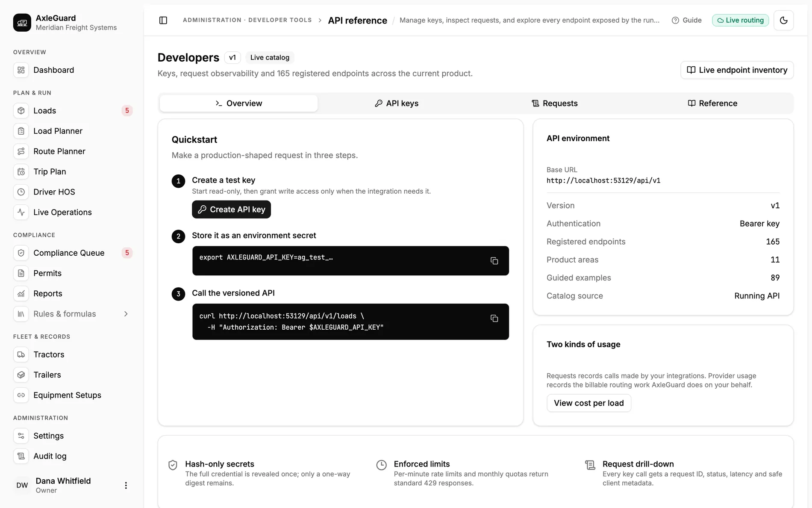
Task: Open Live endpoint inventory
Action: click(737, 70)
